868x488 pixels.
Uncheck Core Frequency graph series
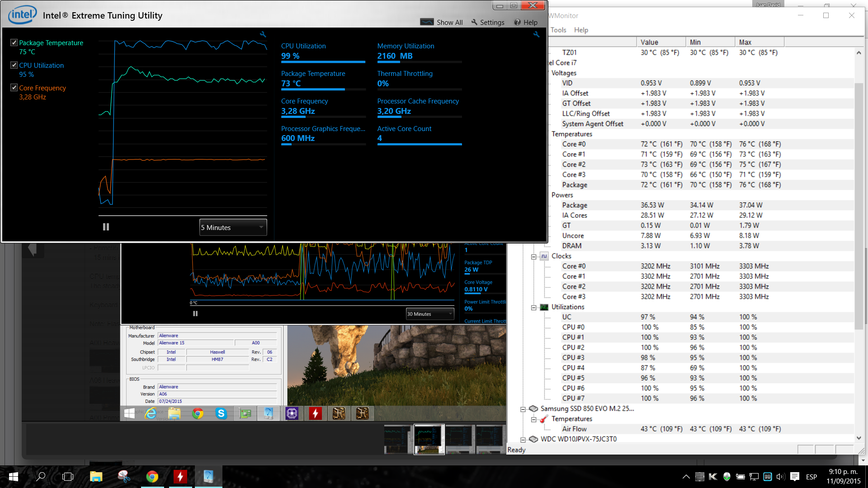[14, 88]
